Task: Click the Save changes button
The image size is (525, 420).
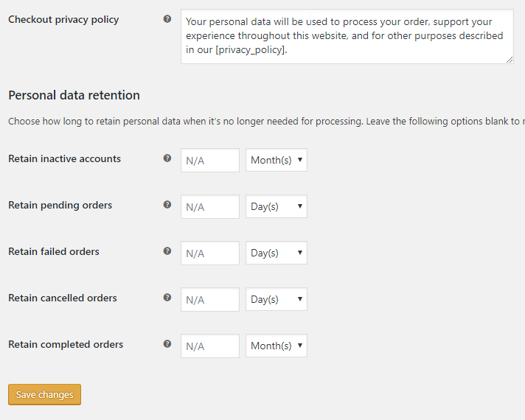Action: (44, 394)
